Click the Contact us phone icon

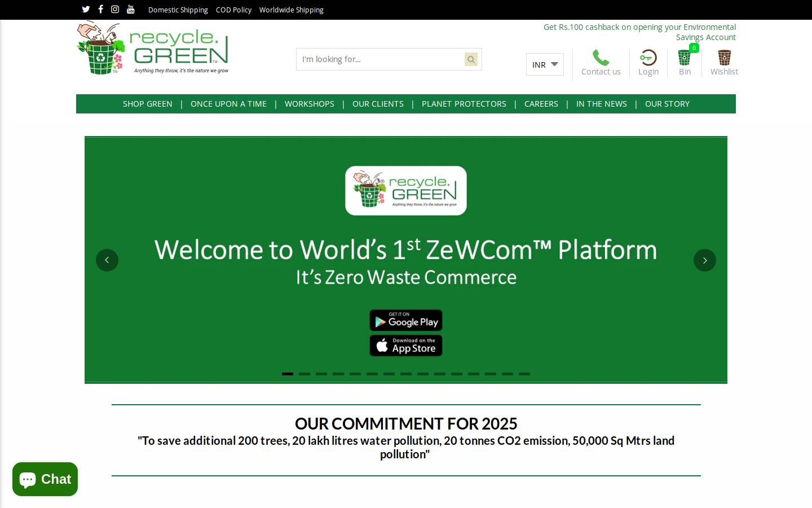pyautogui.click(x=601, y=58)
